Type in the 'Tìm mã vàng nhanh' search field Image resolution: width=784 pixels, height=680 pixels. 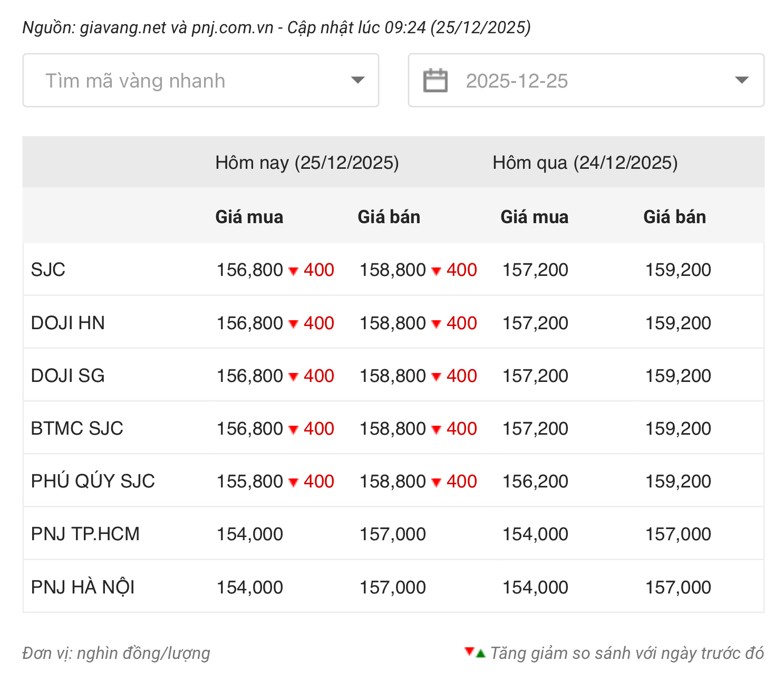coord(185,81)
